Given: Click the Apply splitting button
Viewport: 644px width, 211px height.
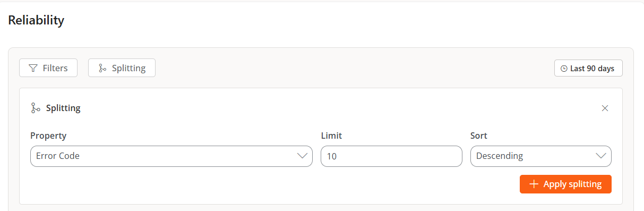Looking at the screenshot, I should pos(565,184).
